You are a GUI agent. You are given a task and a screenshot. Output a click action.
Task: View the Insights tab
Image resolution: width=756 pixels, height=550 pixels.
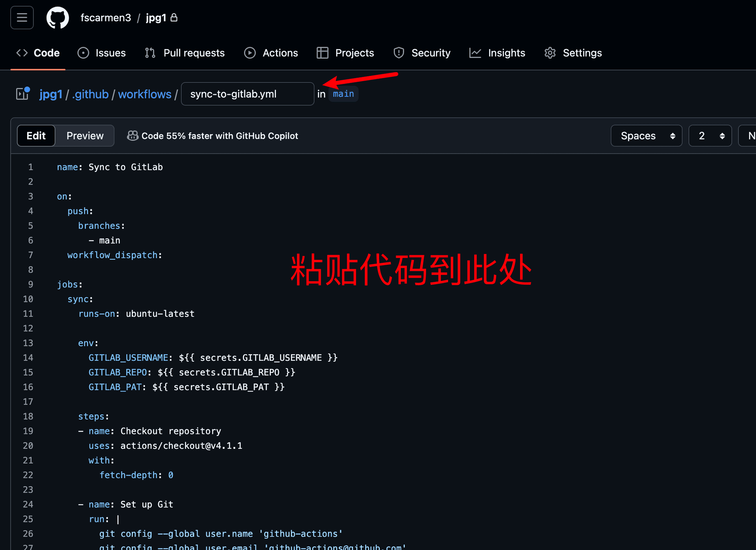coord(497,53)
